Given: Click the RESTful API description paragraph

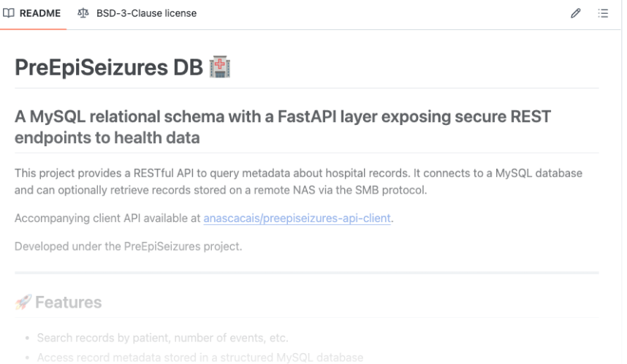Looking at the screenshot, I should 298,181.
